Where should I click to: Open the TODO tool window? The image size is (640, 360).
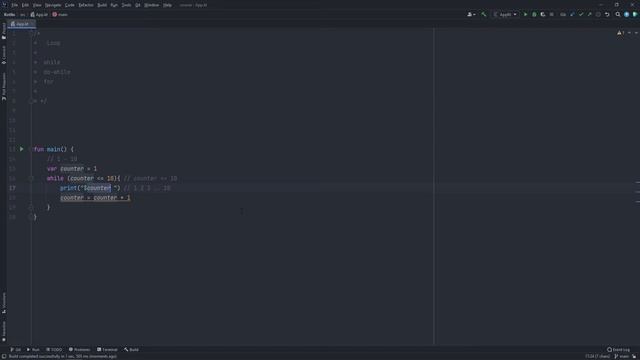pos(54,350)
